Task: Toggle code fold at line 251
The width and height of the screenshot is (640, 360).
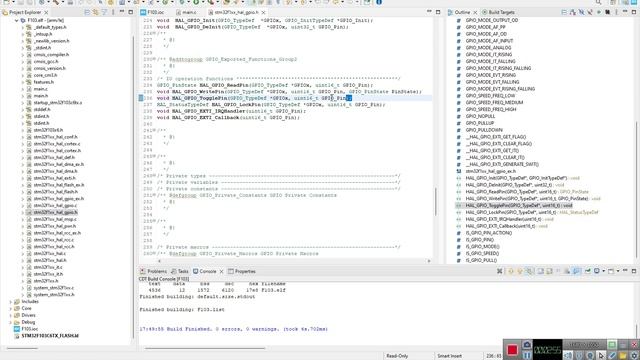Action: click(153, 196)
